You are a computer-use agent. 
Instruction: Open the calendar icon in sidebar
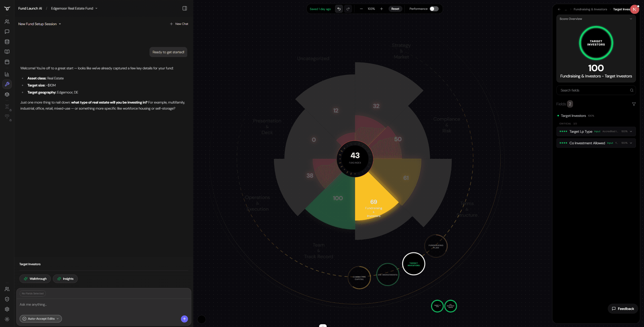click(x=7, y=62)
